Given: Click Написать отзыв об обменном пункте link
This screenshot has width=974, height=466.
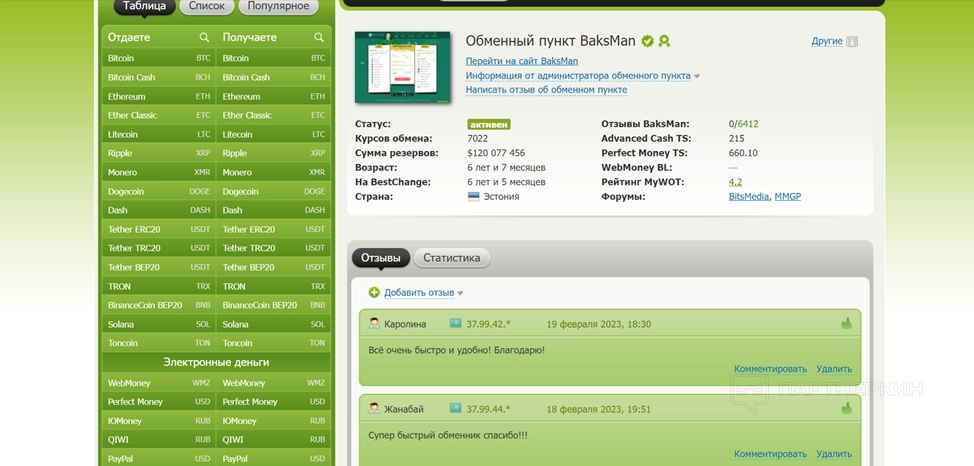Looking at the screenshot, I should 546,90.
